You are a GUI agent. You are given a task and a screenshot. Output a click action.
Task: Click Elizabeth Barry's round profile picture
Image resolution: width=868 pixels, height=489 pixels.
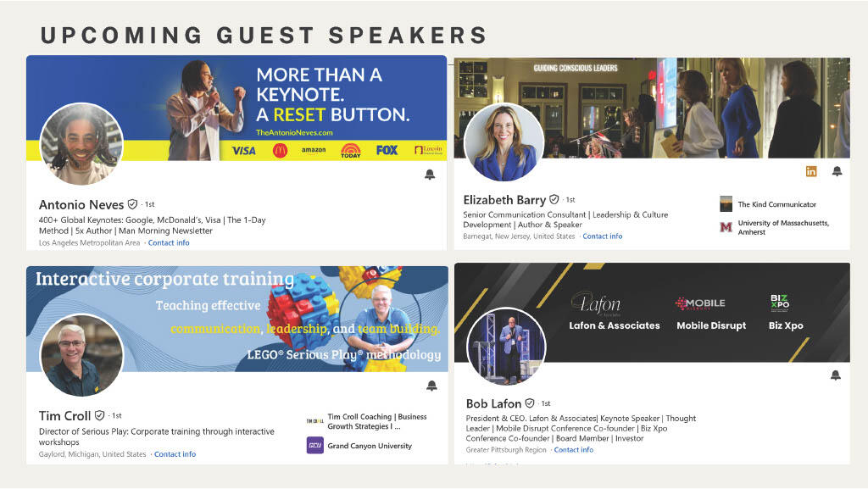pyautogui.click(x=504, y=142)
